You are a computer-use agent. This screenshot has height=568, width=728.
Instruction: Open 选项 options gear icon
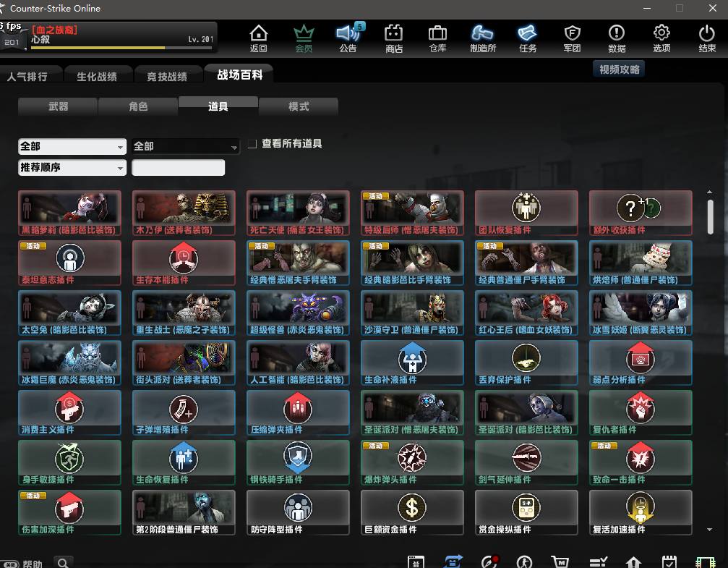(661, 38)
